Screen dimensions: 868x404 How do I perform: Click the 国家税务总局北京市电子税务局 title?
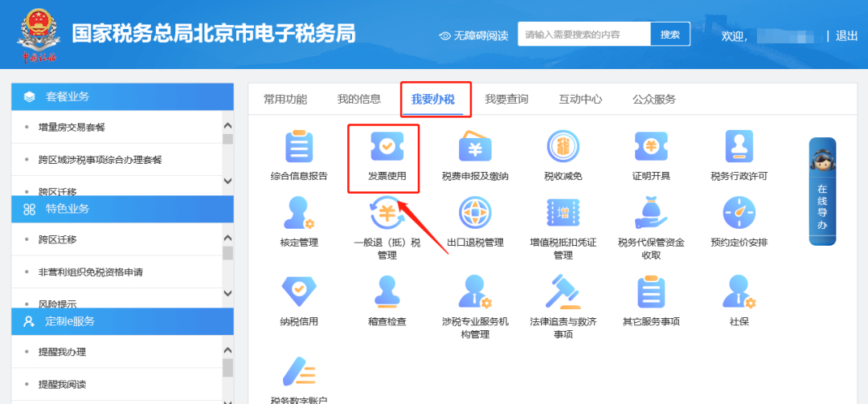[214, 34]
